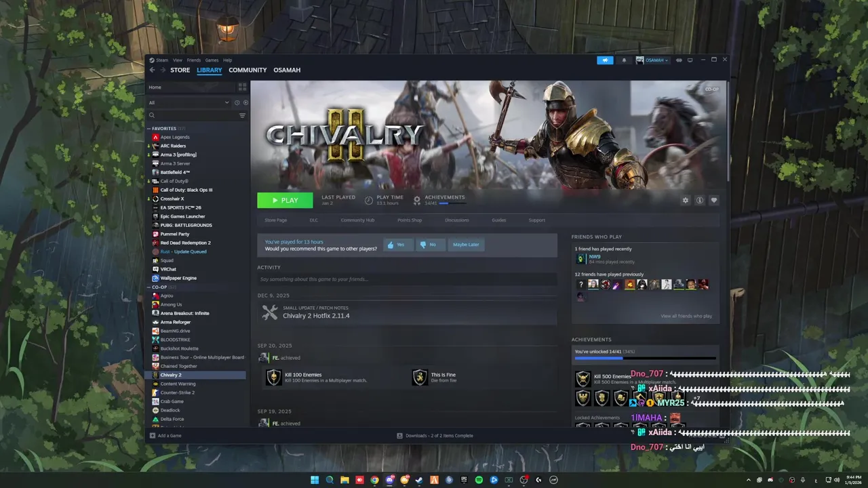Click the unlocked achievements progress bar

pos(645,358)
